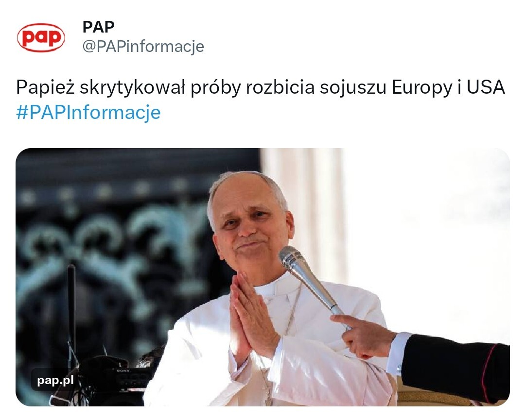Click the word Papież in the tweet
The width and height of the screenshot is (525, 420).
[45, 87]
